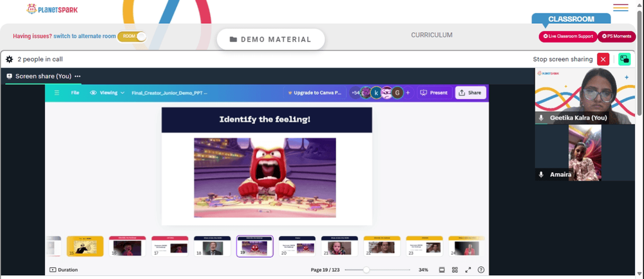Open the Classroom tab
The width and height of the screenshot is (644, 279).
point(571,19)
